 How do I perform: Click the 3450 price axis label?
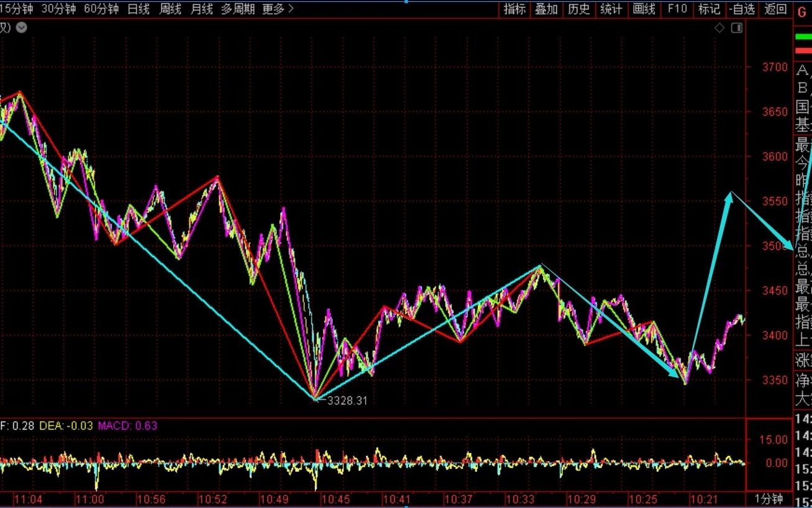click(x=775, y=291)
